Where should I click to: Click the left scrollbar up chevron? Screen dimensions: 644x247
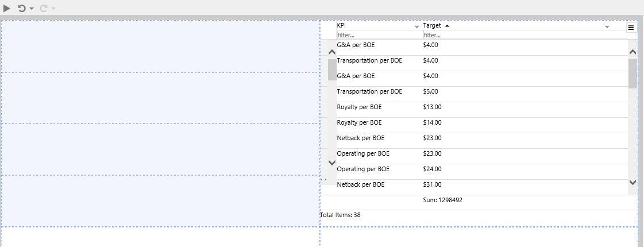click(x=331, y=52)
